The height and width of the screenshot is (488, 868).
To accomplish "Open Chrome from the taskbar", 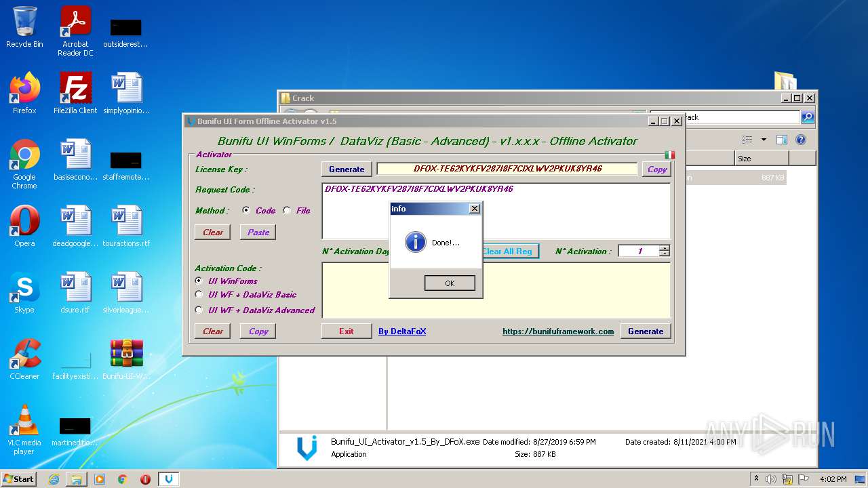I will pos(123,479).
